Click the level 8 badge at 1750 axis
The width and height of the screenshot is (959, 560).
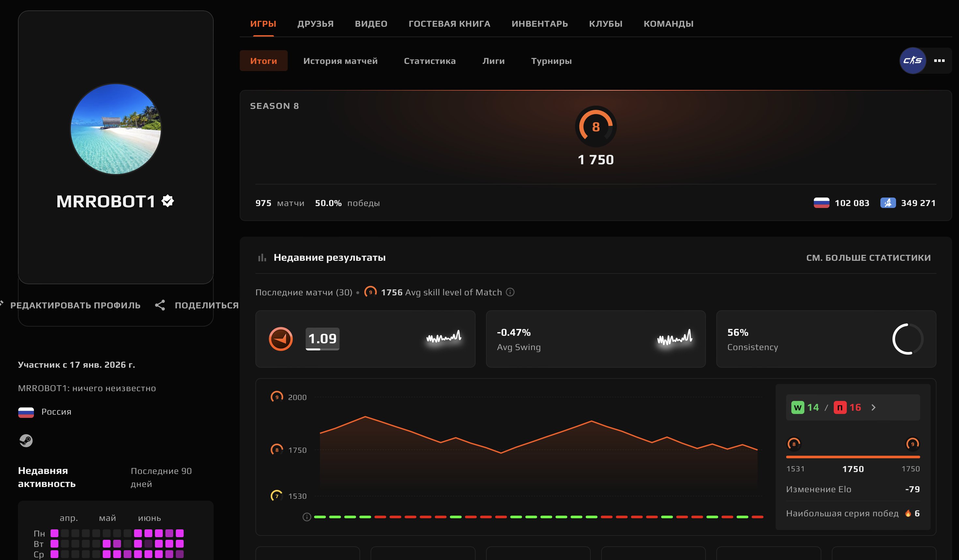pos(277,450)
